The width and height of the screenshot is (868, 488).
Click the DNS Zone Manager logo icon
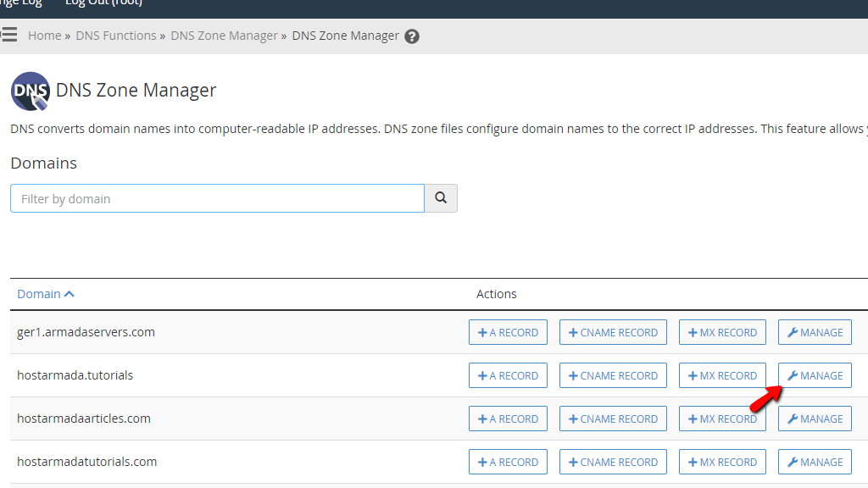[x=31, y=91]
